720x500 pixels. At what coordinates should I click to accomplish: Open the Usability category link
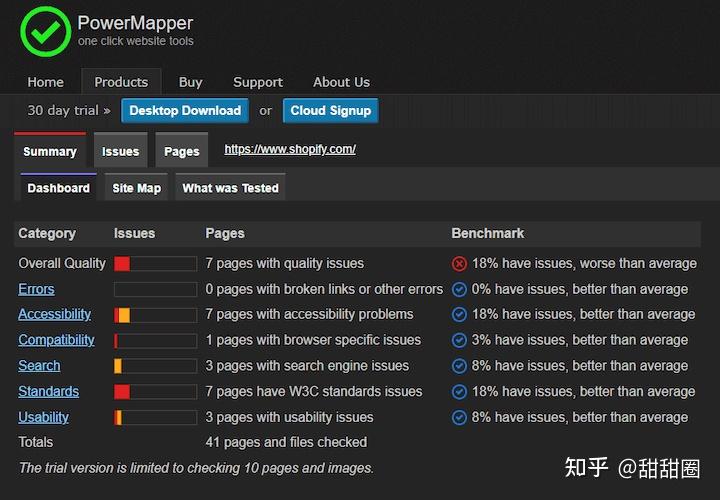click(x=44, y=417)
